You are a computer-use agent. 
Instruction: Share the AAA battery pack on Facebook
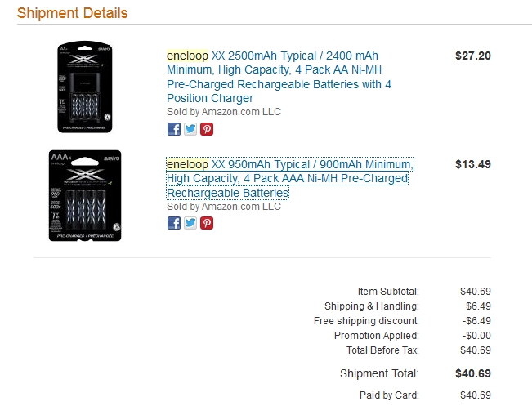tap(173, 223)
